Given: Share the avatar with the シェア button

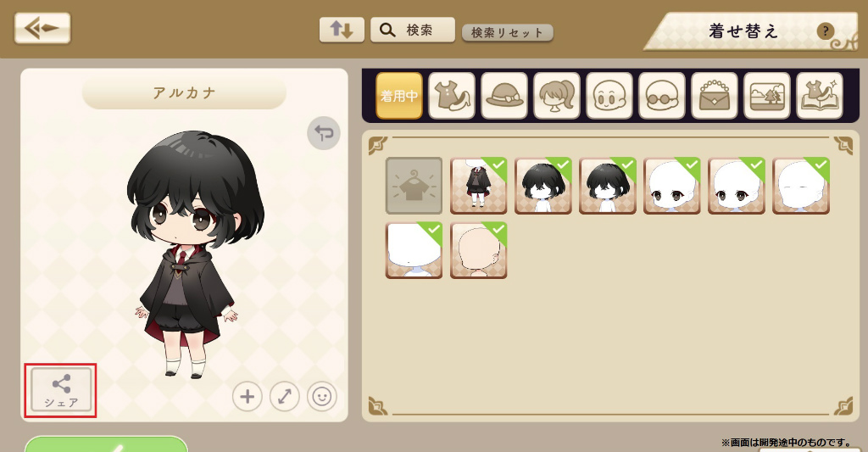Looking at the screenshot, I should click(x=61, y=390).
